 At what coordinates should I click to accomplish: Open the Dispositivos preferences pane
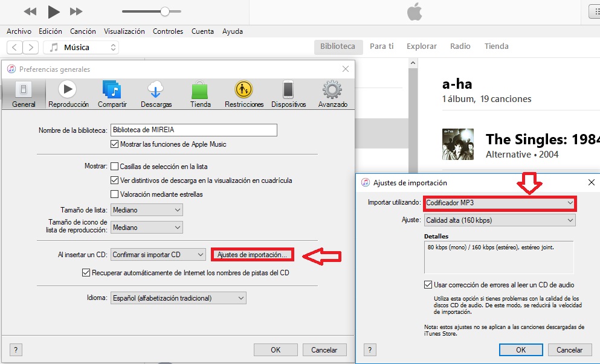tap(289, 94)
